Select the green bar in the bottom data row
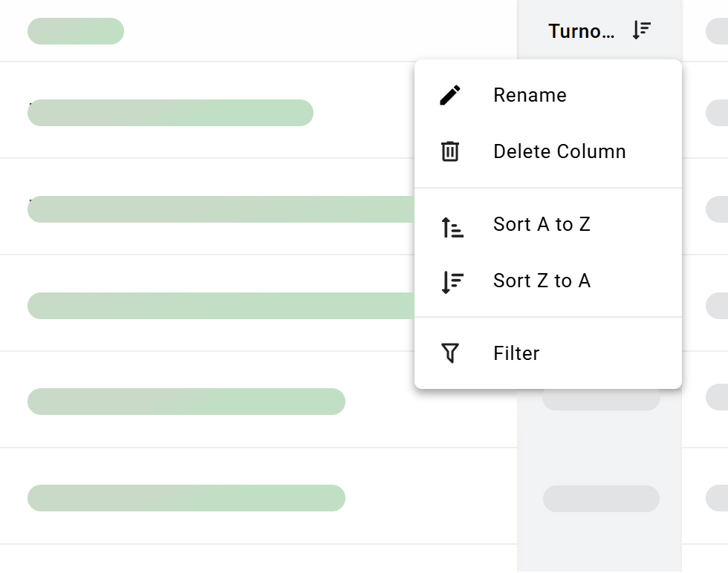 pos(186,498)
